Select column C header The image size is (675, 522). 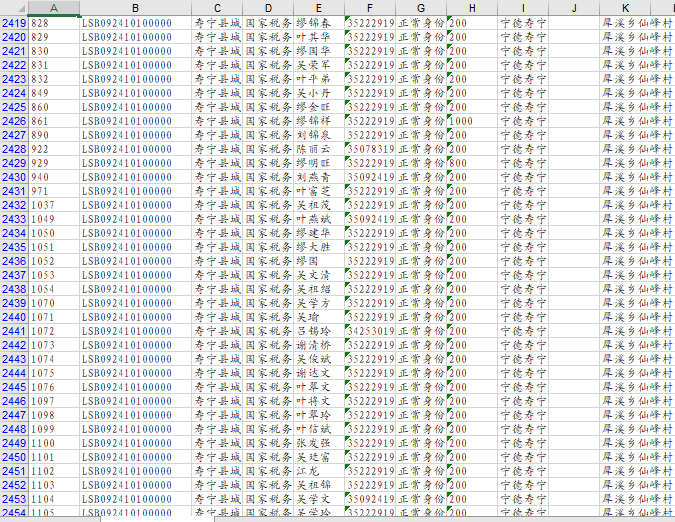pos(217,8)
